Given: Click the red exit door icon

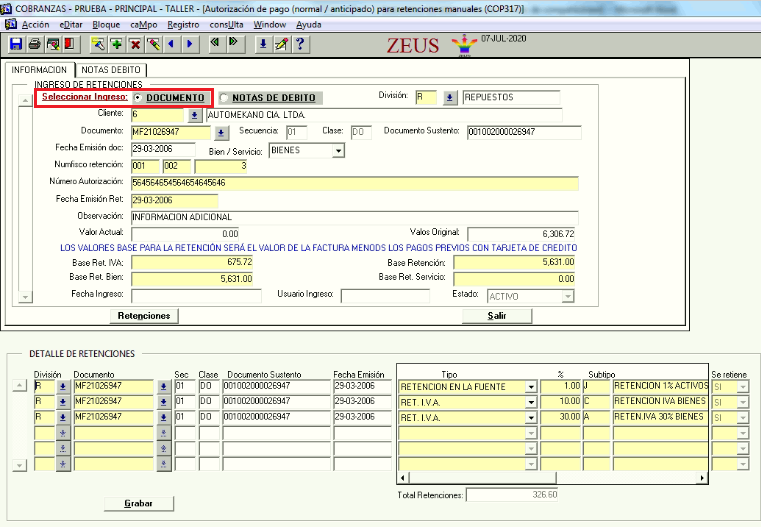Looking at the screenshot, I should [x=69, y=44].
